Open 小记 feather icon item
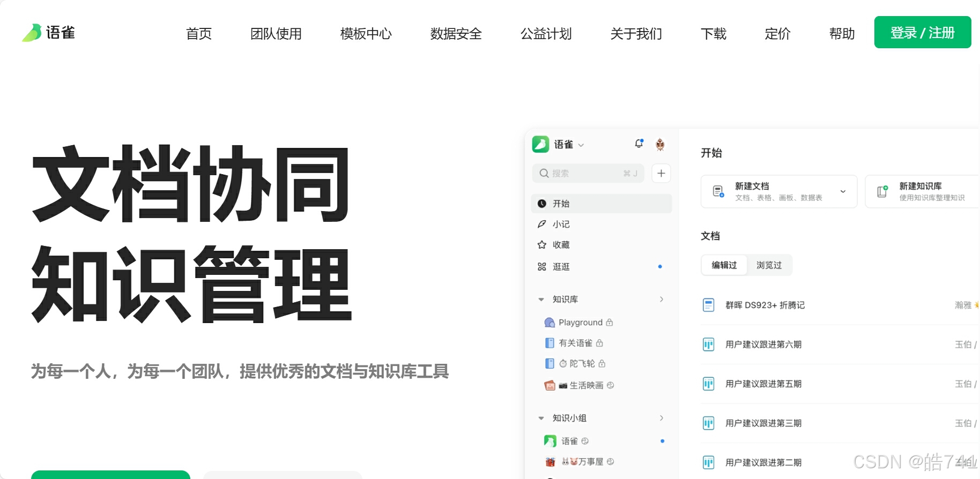Screen dimensions: 980x479 click(542, 224)
